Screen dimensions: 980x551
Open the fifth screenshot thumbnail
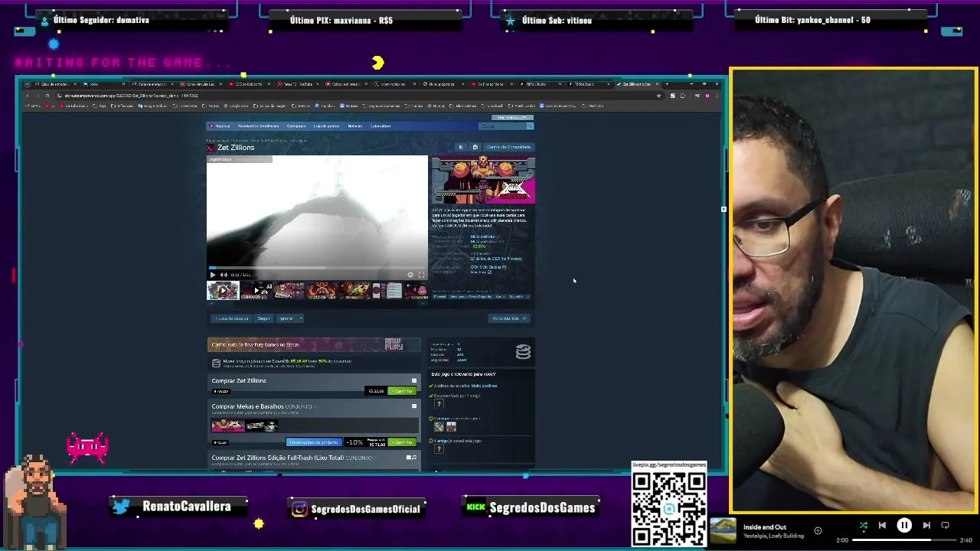tap(355, 291)
